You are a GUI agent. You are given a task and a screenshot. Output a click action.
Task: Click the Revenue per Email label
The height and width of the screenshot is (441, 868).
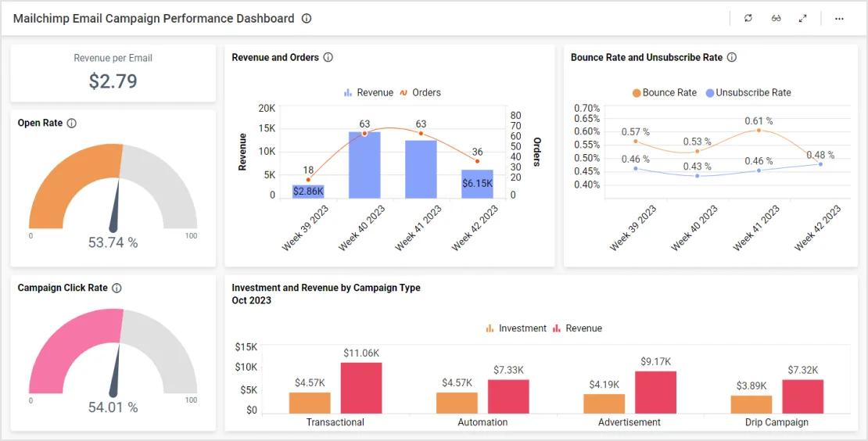[x=113, y=58]
